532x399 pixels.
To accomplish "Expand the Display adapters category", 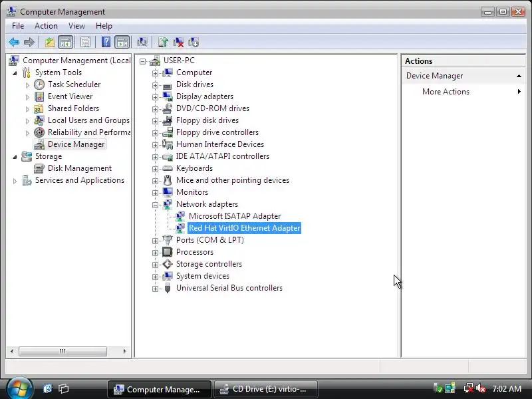I will (x=155, y=96).
